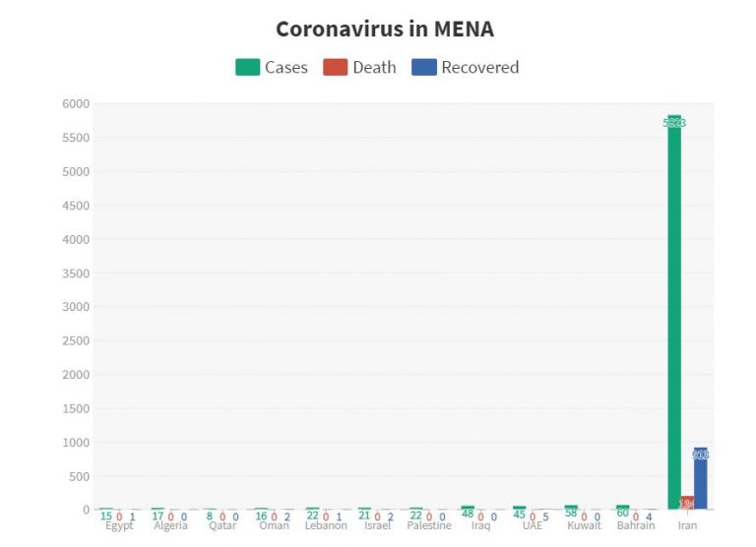The height and width of the screenshot is (547, 756).
Task: Click the red Death legend swatch
Action: (x=335, y=68)
